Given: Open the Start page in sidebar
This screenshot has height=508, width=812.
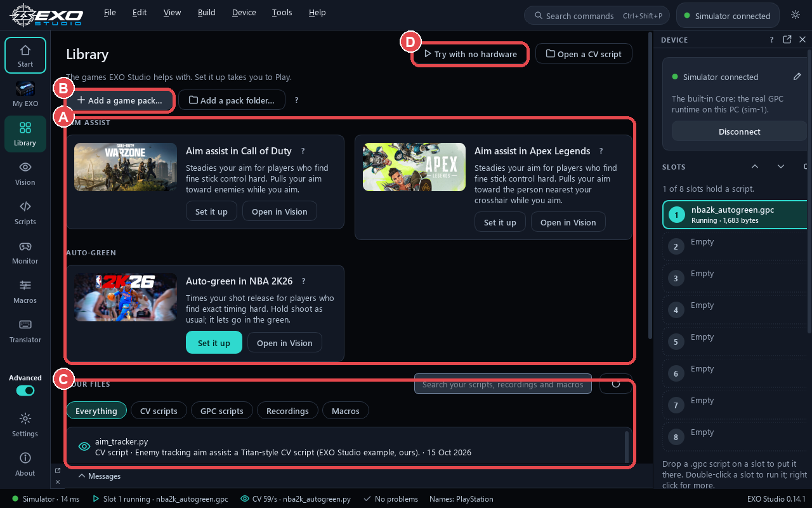Looking at the screenshot, I should 25,55.
